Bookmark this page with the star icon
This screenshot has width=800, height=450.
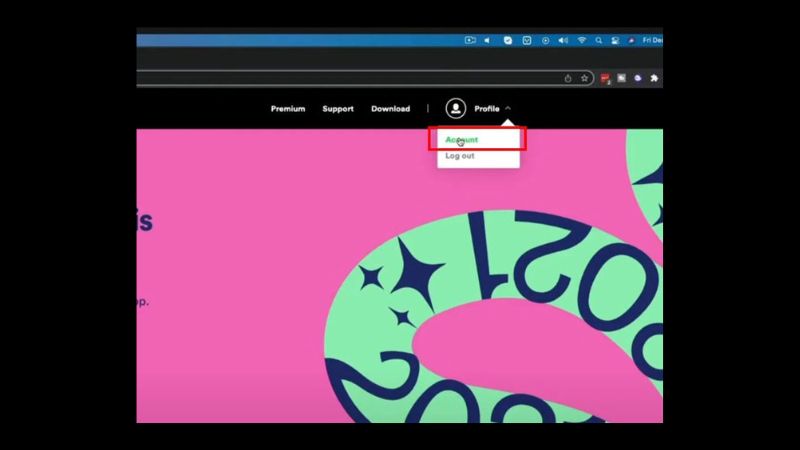[x=584, y=78]
